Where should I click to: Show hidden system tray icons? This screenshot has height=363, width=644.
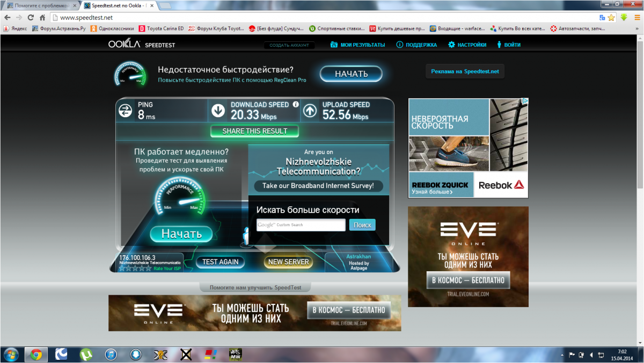pos(562,355)
